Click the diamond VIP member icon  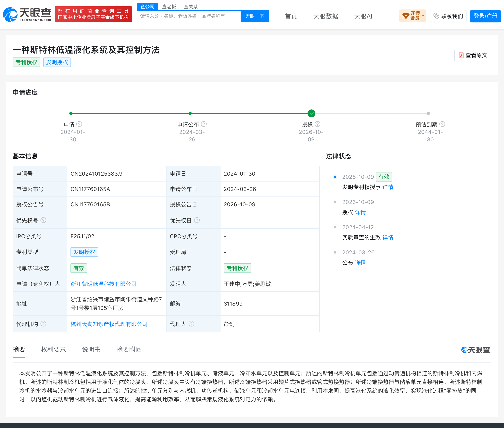(406, 16)
